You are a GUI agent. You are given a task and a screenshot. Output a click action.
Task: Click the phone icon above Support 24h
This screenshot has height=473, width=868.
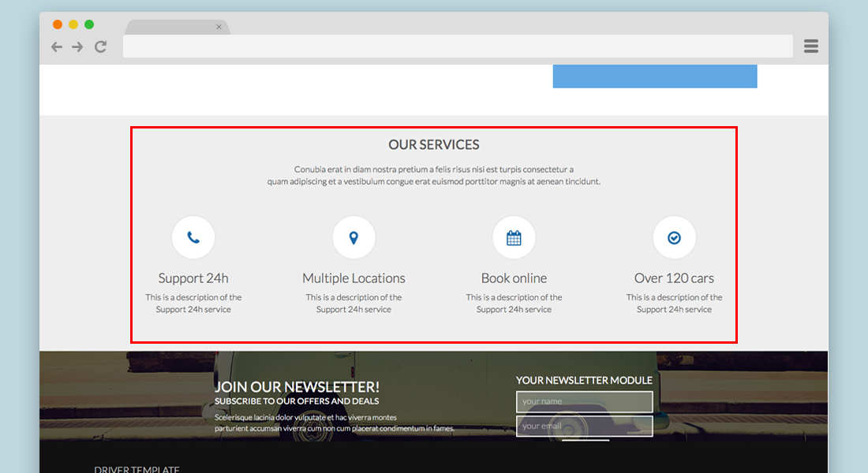tap(193, 237)
